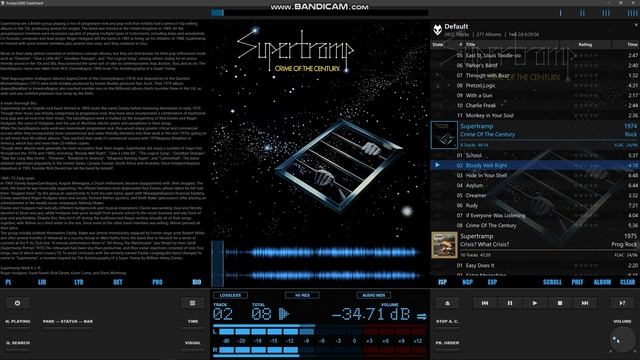The height and width of the screenshot is (360, 640).
Task: Click Crime Of The Century album thumbnail
Action: 444,135
